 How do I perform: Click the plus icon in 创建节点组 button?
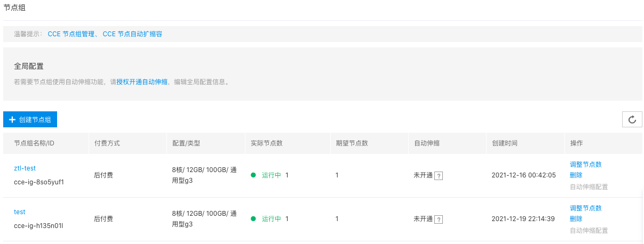pos(12,120)
